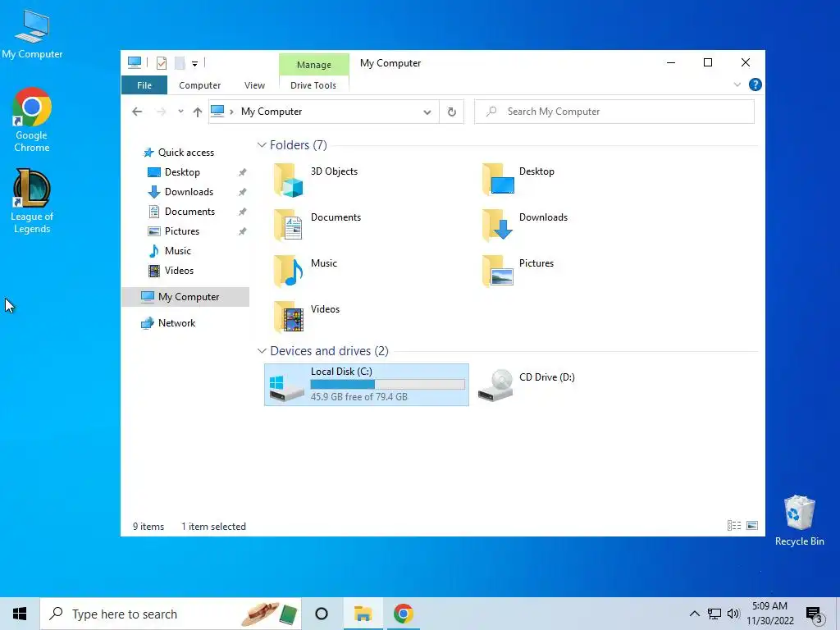This screenshot has width=840, height=630.
Task: Open the notification center icon
Action: pyautogui.click(x=815, y=614)
